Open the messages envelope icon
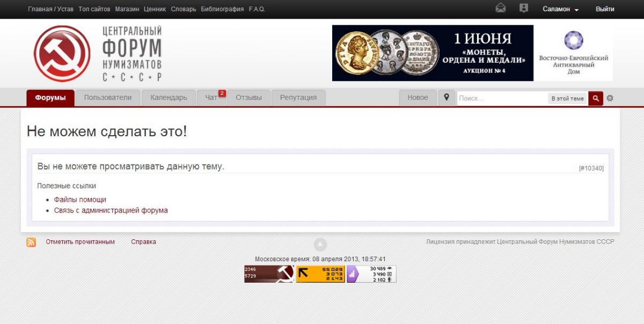This screenshot has height=324, width=644. (x=500, y=8)
